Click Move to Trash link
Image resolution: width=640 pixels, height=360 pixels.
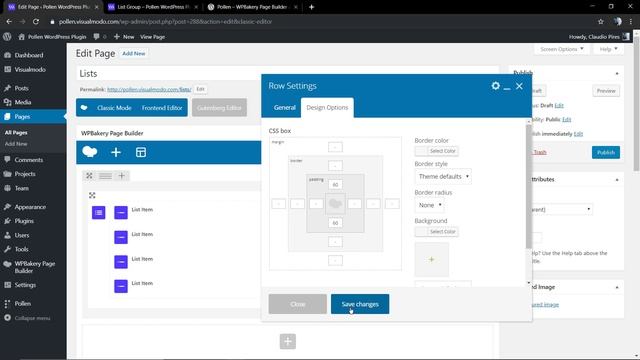pyautogui.click(x=539, y=152)
